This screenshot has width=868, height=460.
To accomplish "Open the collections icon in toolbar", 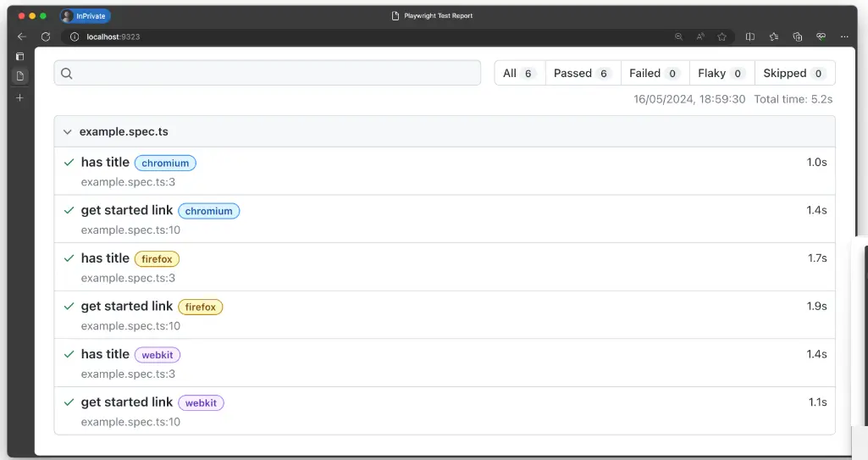I will coord(797,36).
